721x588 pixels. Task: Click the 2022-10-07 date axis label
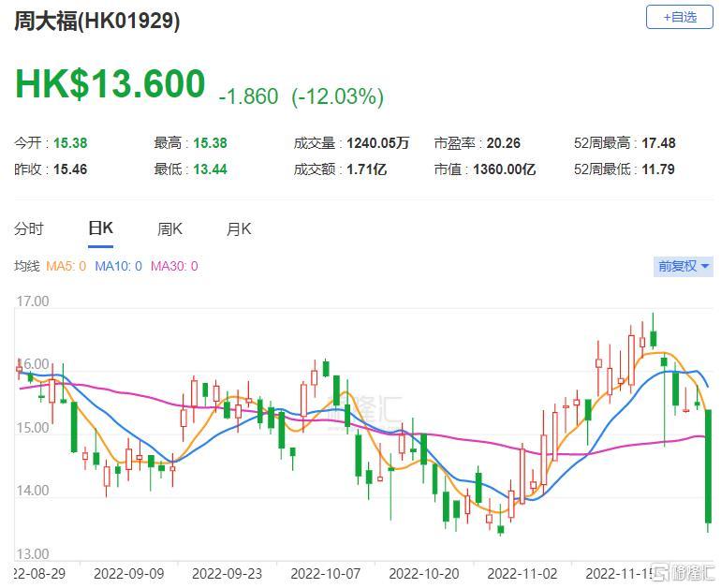pyautogui.click(x=326, y=574)
